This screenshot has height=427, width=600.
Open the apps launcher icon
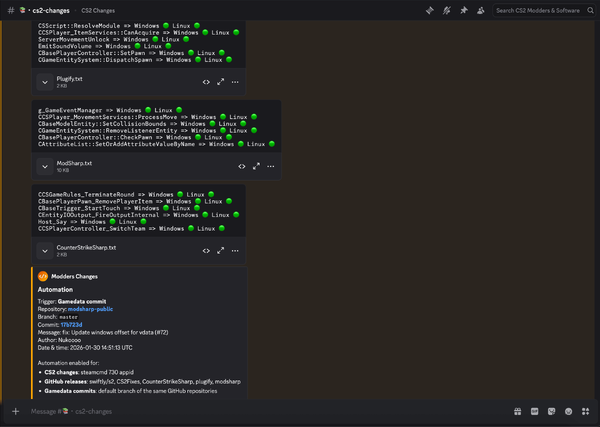coord(585,411)
